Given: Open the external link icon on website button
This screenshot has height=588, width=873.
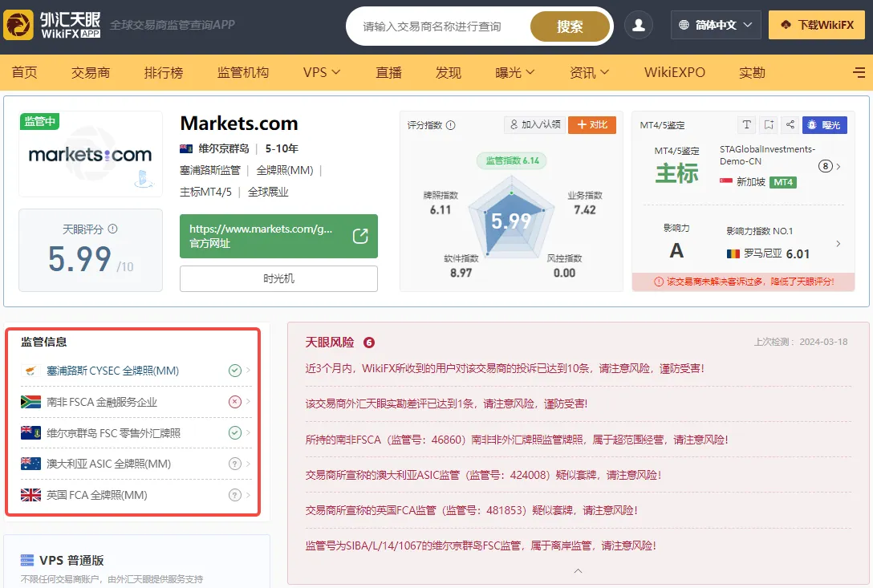Looking at the screenshot, I should coord(360,236).
